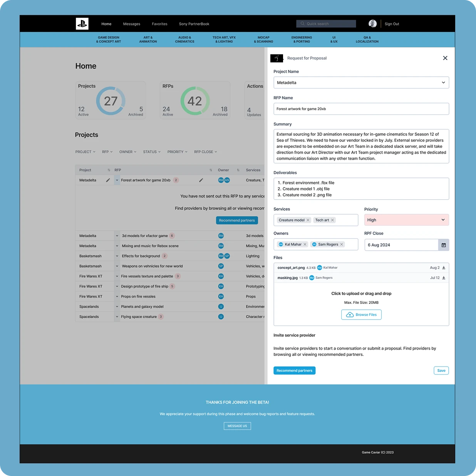The image size is (476, 476).
Task: Sort the table by Owner column
Action: [x=238, y=170]
